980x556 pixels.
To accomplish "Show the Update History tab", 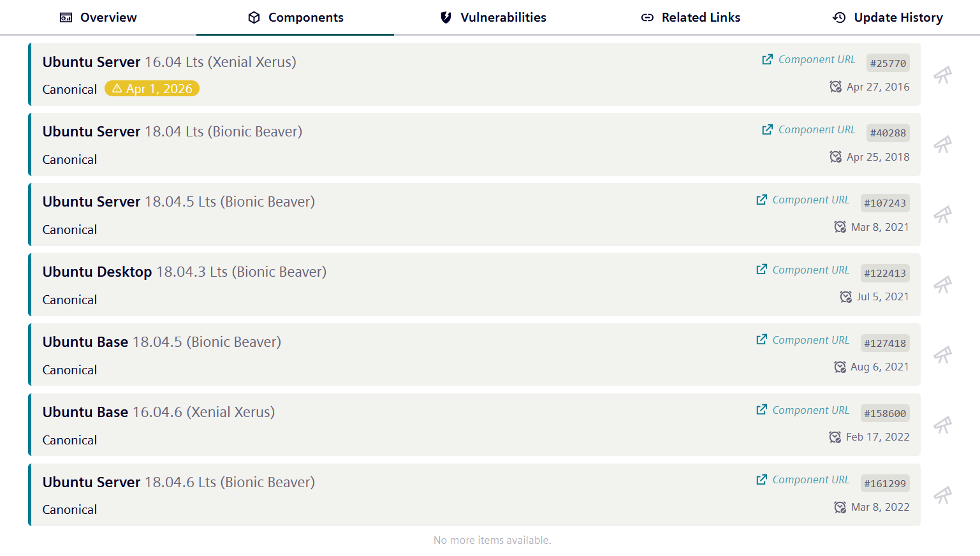I will [888, 17].
